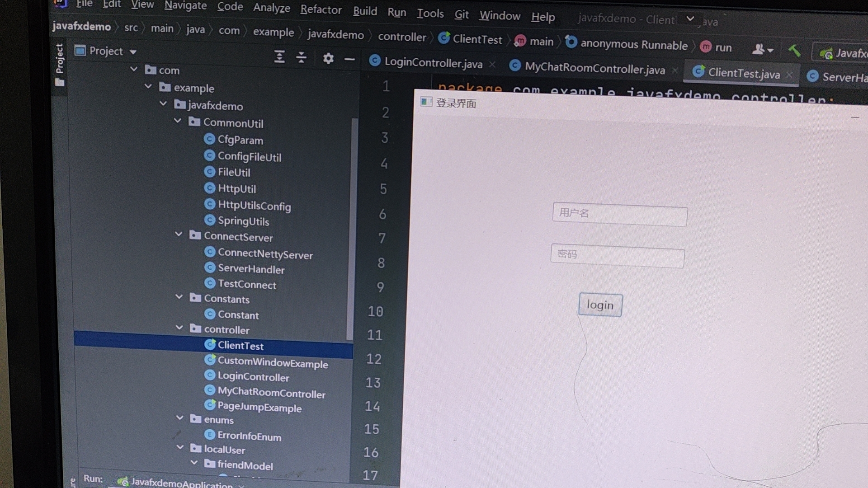
Task: Open the Tools menu
Action: 430,14
